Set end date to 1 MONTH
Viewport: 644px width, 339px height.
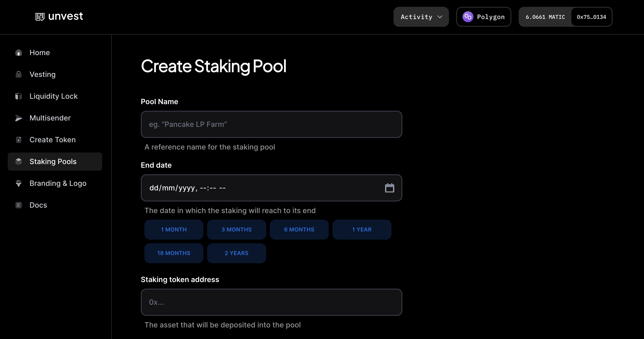174,229
